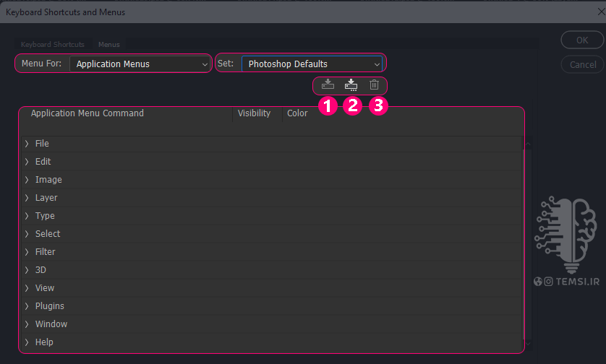Screen dimensions: 606x364
Task: Open the Set dropdown showing Photoshop Defaults
Action: click(x=312, y=64)
